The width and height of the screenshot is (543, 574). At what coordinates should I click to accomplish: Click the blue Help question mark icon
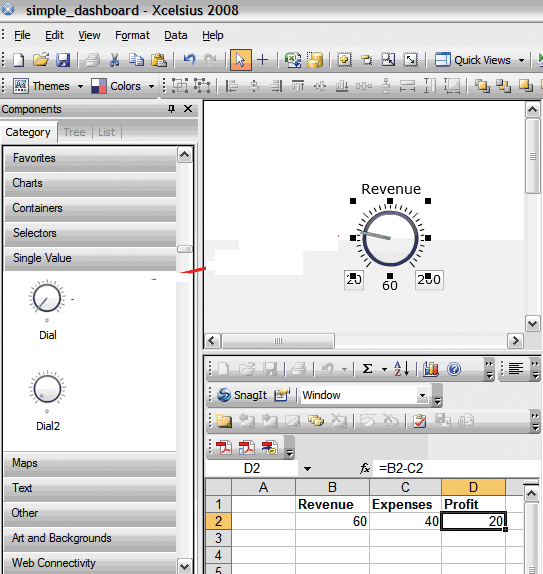tap(454, 369)
